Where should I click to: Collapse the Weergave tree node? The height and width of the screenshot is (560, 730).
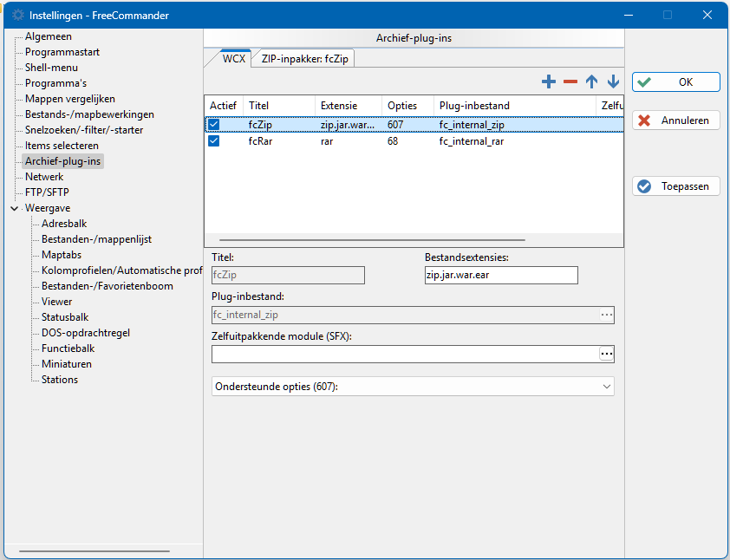pos(15,208)
